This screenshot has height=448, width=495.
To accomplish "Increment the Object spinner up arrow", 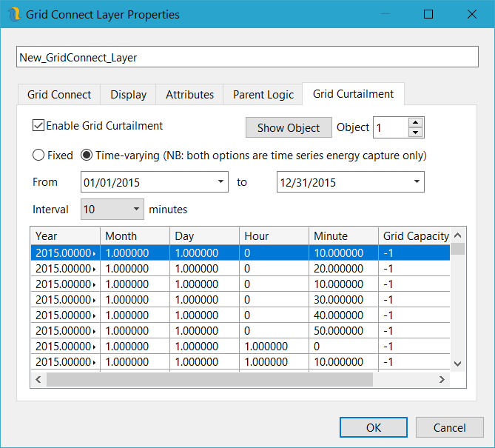I will click(416, 122).
